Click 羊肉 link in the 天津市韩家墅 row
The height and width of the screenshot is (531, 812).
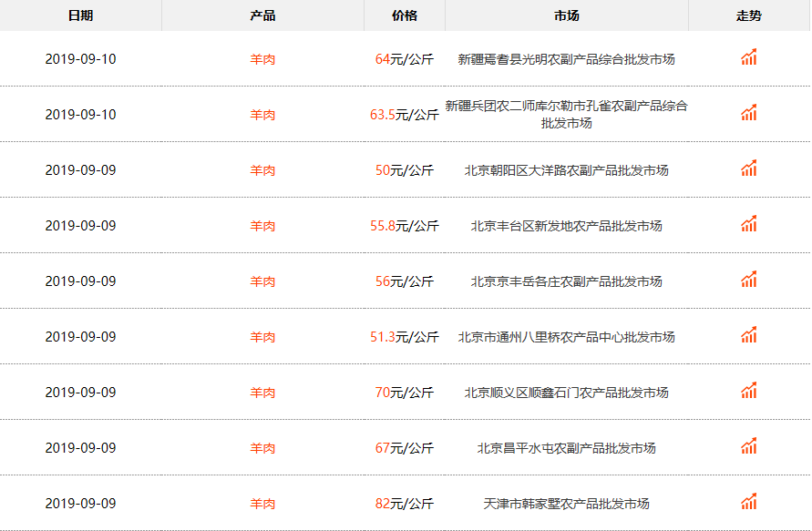(262, 504)
